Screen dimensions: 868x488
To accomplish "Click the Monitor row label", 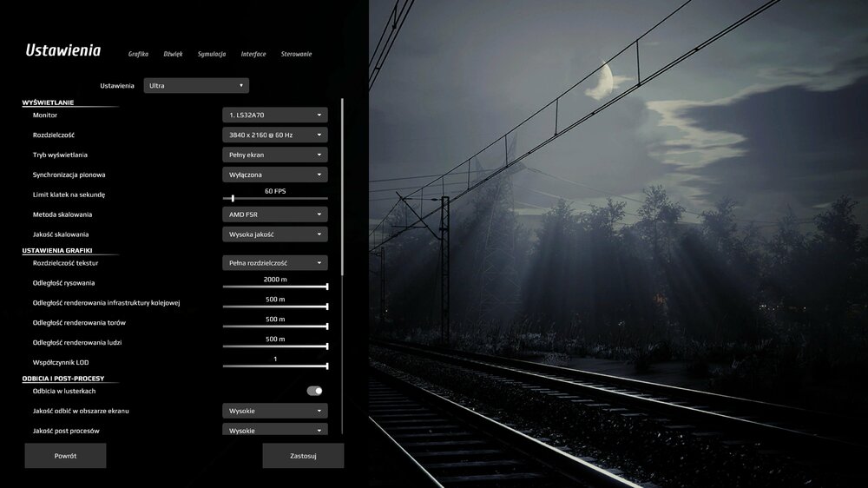I will click(45, 115).
